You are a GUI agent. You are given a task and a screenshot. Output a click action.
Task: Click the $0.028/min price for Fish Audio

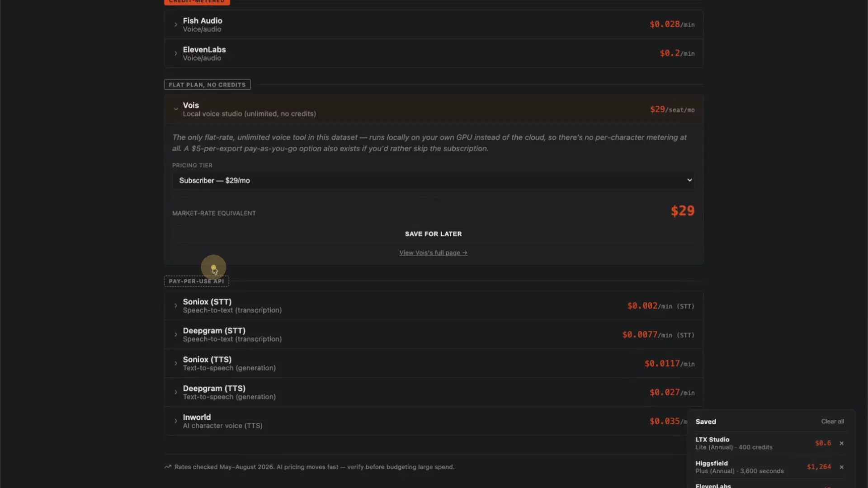pyautogui.click(x=672, y=24)
